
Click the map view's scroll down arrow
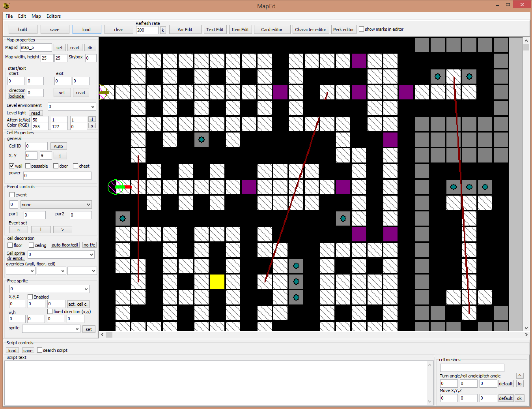pyautogui.click(x=526, y=328)
